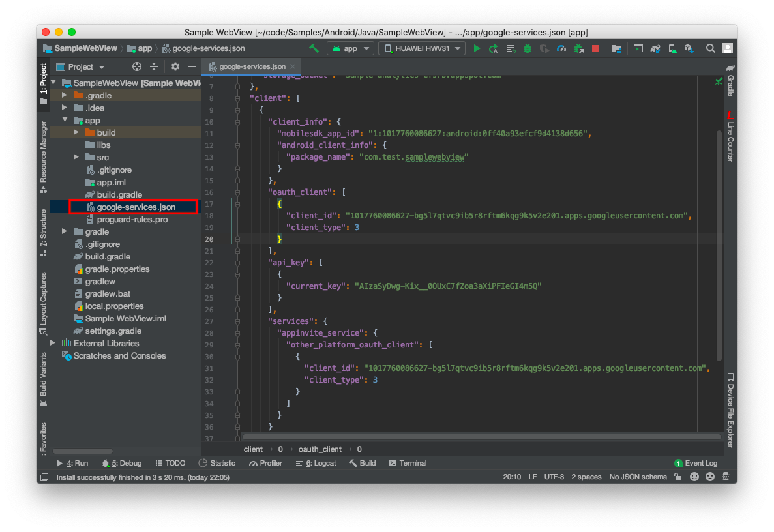Viewport: 774px width, 532px height.
Task: Select proguard-rules.pro file
Action: point(132,219)
